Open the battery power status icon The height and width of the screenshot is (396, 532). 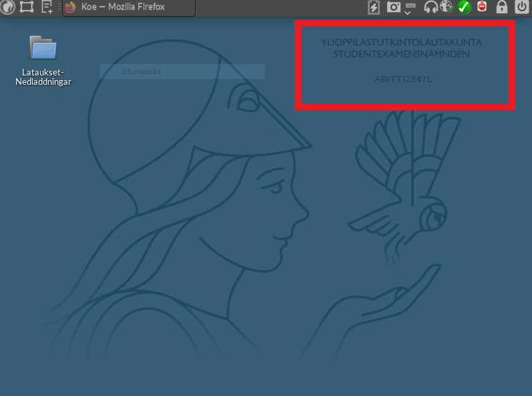click(x=374, y=7)
